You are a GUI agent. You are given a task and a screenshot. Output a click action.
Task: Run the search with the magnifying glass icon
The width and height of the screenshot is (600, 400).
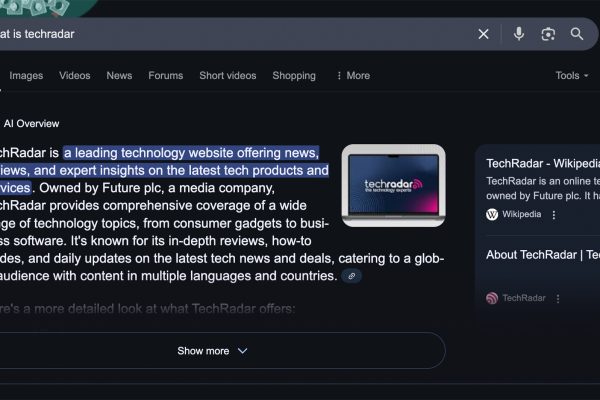[x=577, y=34]
